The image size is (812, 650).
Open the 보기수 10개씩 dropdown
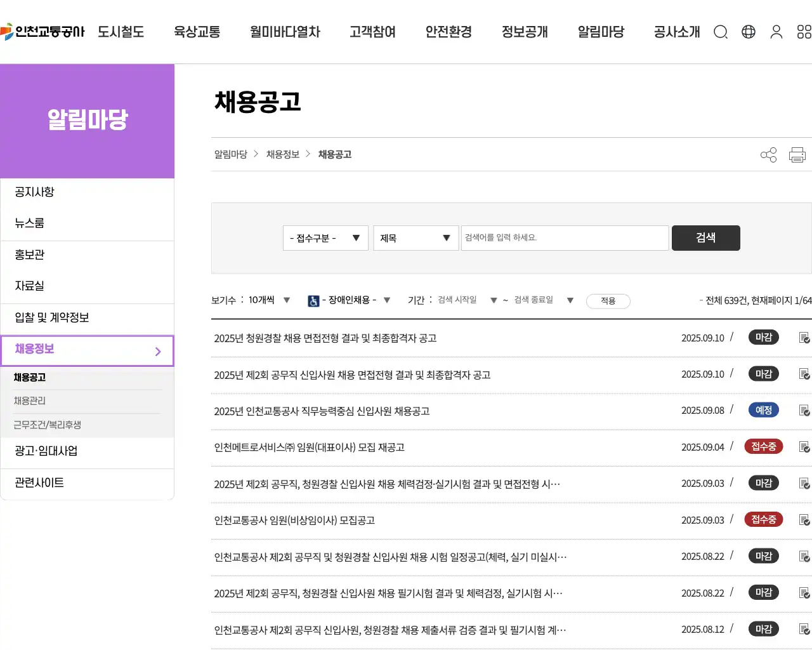[x=270, y=300]
